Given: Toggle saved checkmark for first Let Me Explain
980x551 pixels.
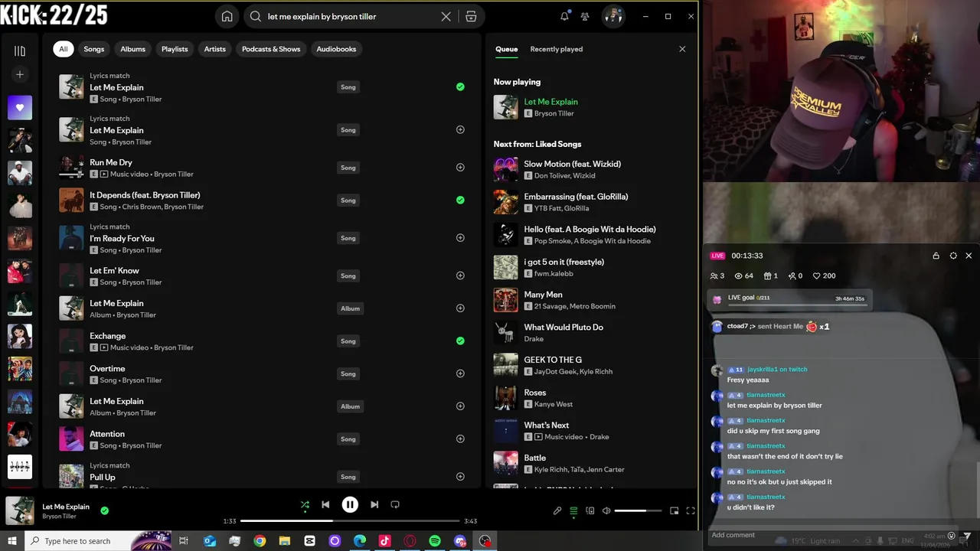Looking at the screenshot, I should tap(460, 86).
